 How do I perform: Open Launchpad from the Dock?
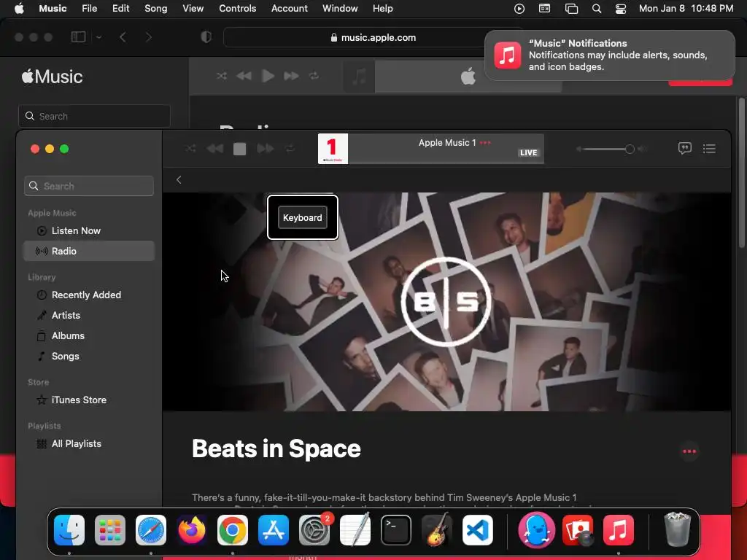pyautogui.click(x=110, y=530)
